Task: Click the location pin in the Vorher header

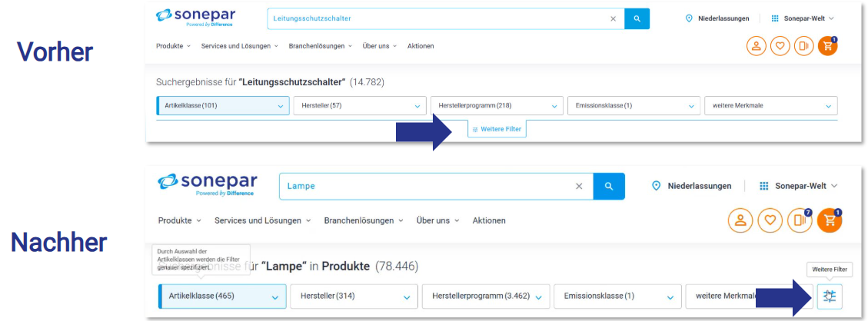Action: (x=689, y=18)
